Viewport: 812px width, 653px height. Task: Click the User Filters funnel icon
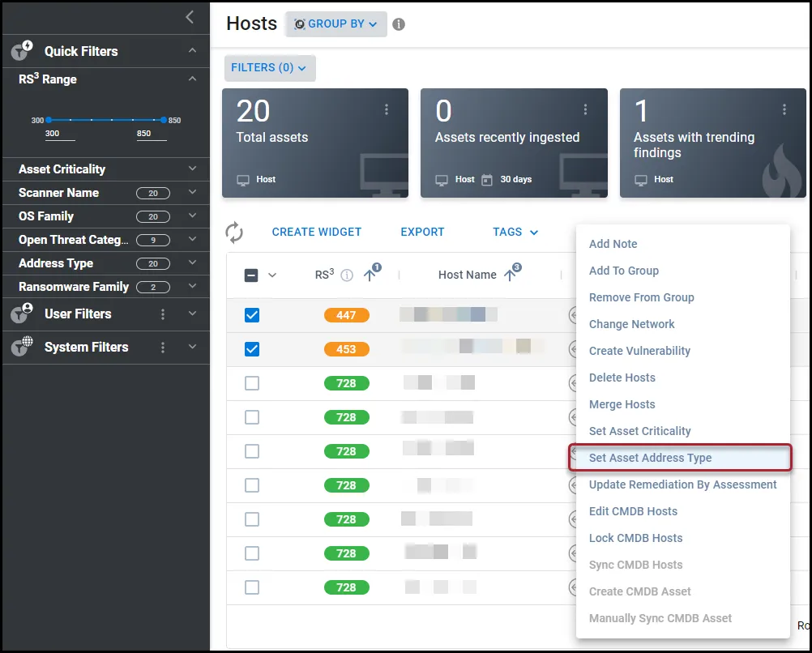coord(22,314)
